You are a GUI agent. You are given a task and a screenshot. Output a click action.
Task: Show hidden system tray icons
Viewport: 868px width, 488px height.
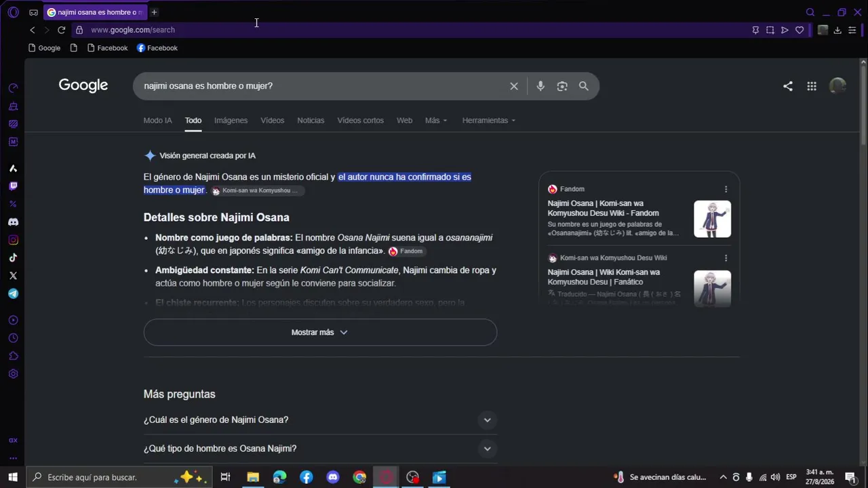point(723,477)
